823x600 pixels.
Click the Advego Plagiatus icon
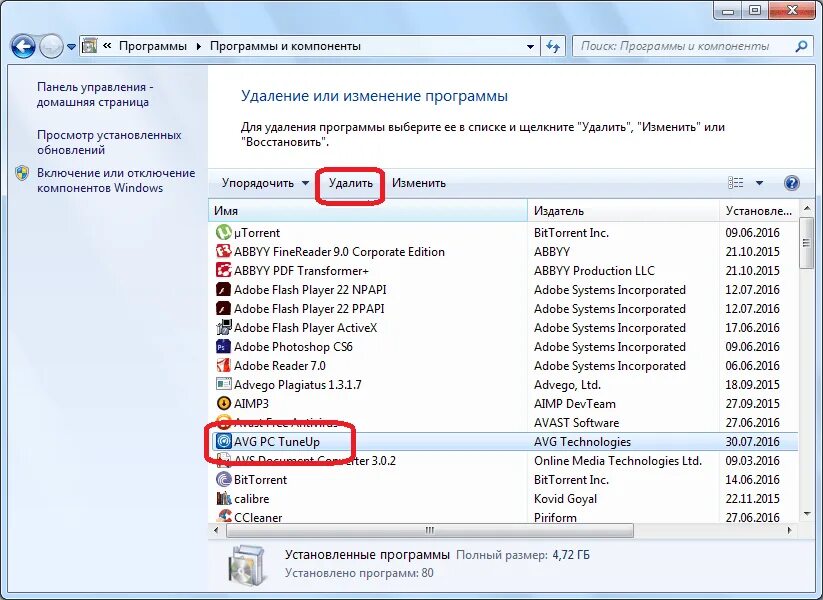tap(224, 384)
